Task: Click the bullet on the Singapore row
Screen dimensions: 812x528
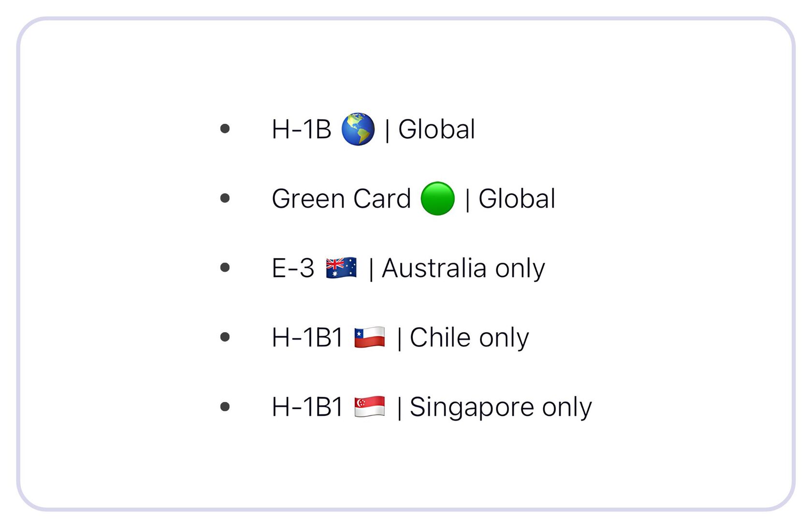Action: [225, 407]
